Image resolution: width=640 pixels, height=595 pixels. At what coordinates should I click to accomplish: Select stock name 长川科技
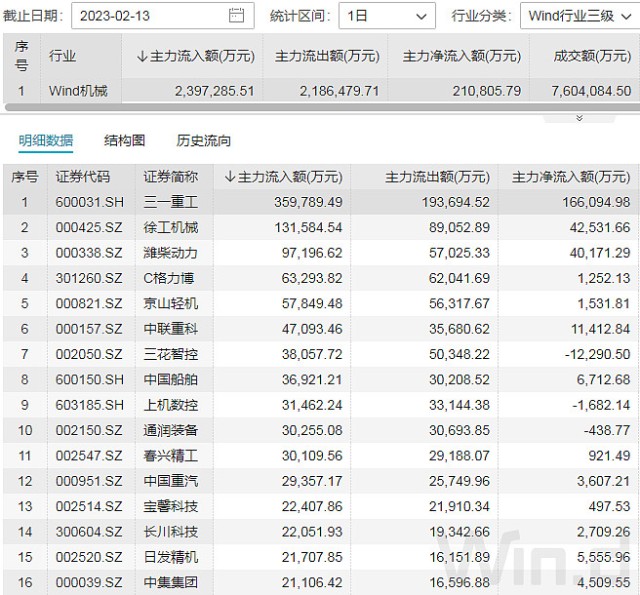171,531
